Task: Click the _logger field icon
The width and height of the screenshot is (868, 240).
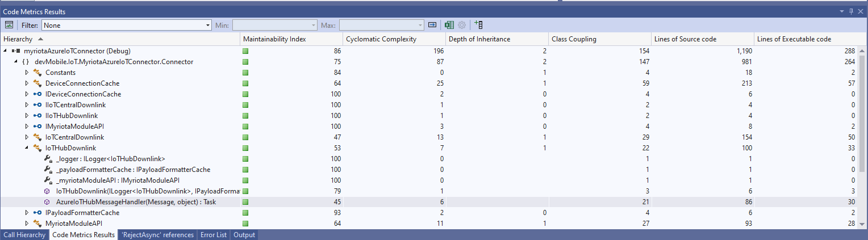Action: click(48, 159)
